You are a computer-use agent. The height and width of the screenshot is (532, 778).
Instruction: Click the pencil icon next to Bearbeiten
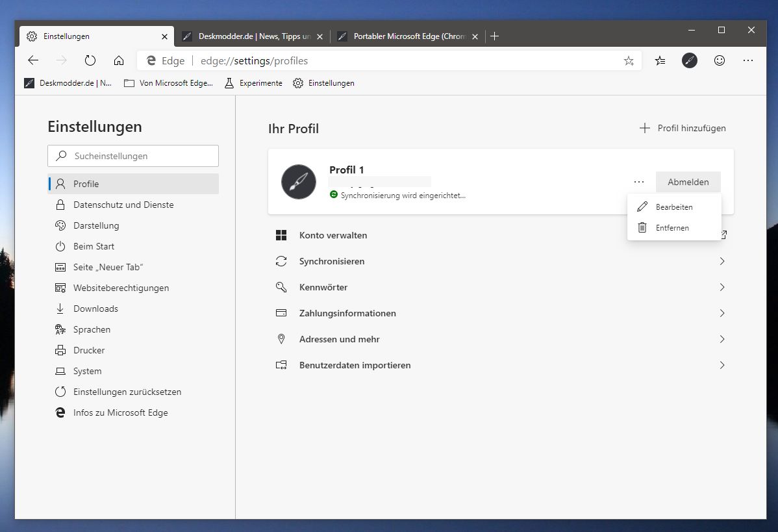tap(642, 207)
